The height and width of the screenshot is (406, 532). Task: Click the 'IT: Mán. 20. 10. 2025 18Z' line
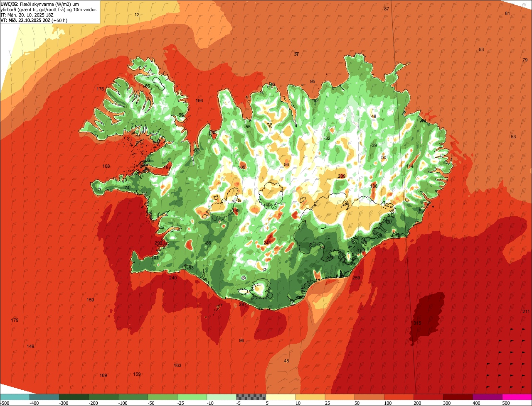[x=27, y=15]
